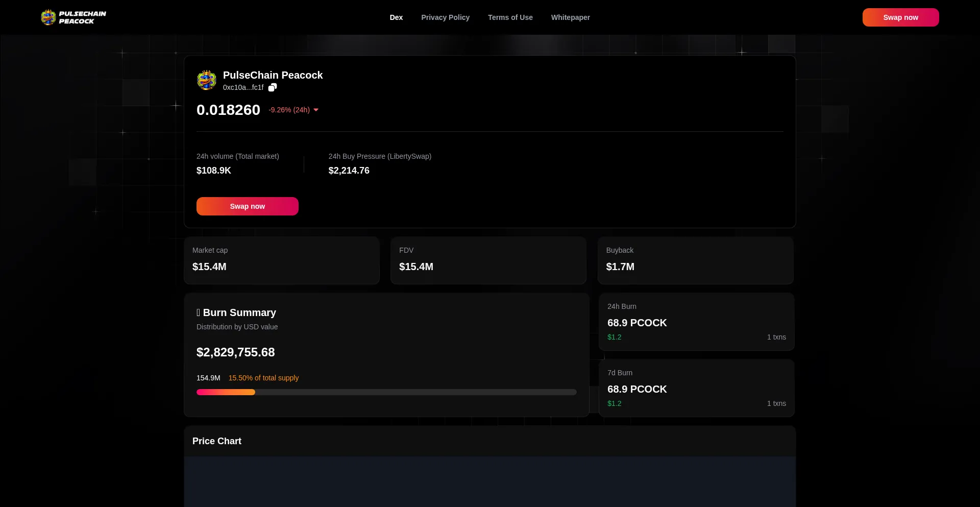Viewport: 980px width, 507px height.
Task: Click the 24h volume (Total market) label
Action: (x=238, y=156)
